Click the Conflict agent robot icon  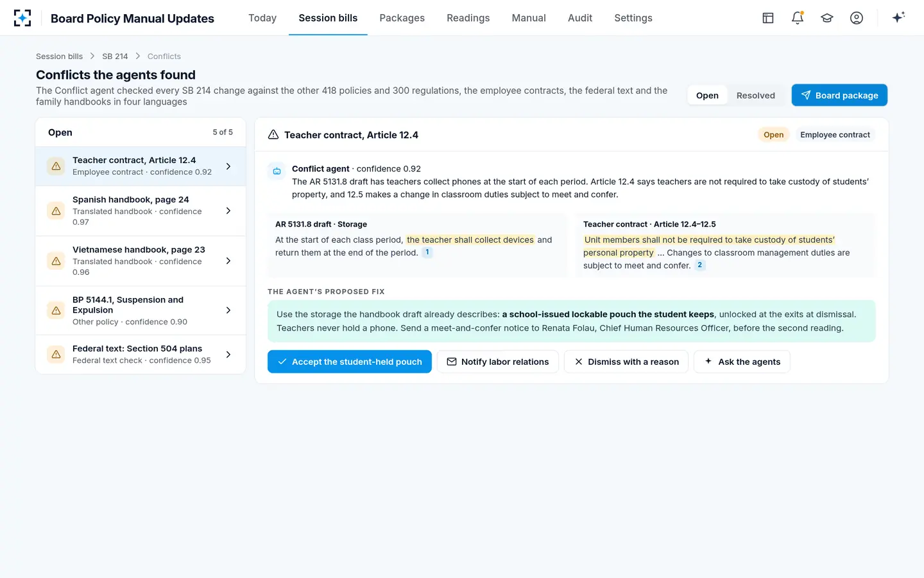pyautogui.click(x=277, y=171)
